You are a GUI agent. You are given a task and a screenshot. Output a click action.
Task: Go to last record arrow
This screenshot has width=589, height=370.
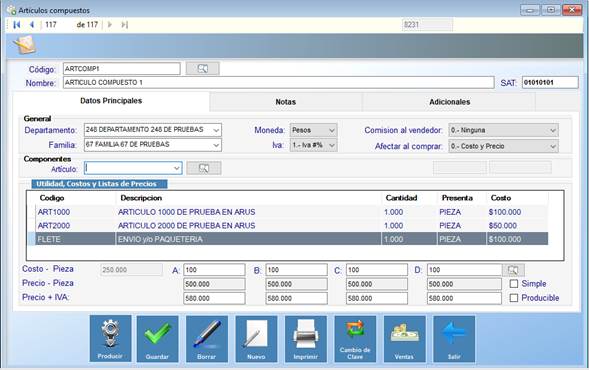[x=124, y=25]
